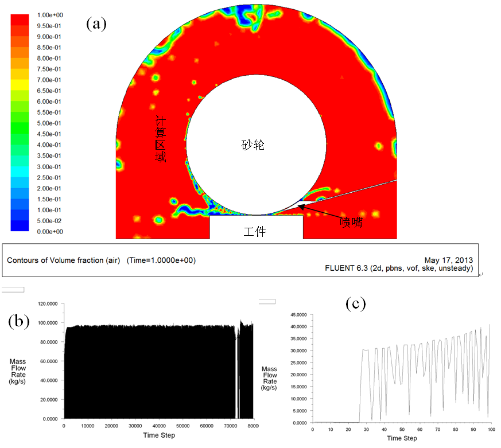The image size is (501, 448).
Task: Click the Time Step axis title under chart (b)
Action: [x=158, y=435]
